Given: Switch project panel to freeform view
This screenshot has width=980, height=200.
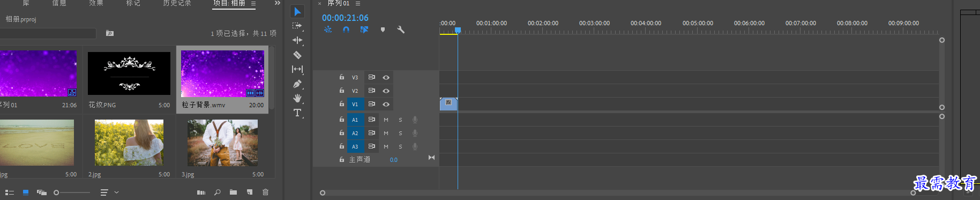Looking at the screenshot, I should tap(42, 192).
